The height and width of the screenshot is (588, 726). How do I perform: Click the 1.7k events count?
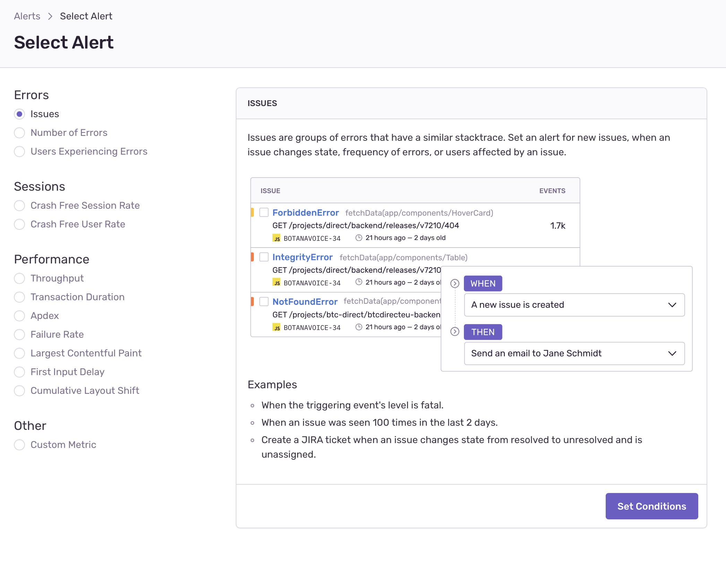558,225
